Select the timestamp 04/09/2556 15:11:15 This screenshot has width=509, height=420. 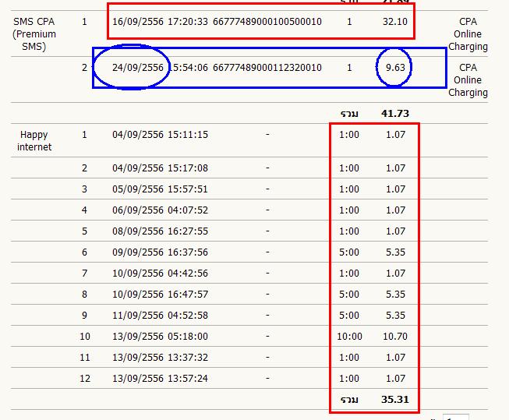160,134
